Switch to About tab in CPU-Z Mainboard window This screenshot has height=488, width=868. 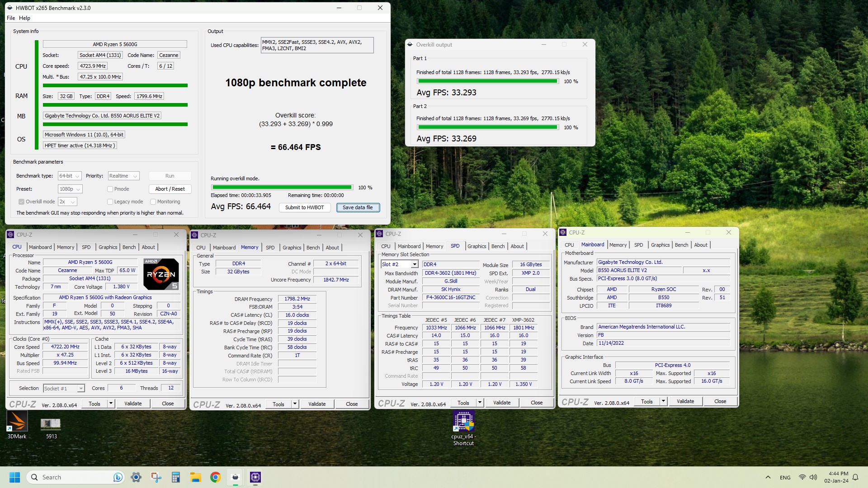click(x=701, y=245)
